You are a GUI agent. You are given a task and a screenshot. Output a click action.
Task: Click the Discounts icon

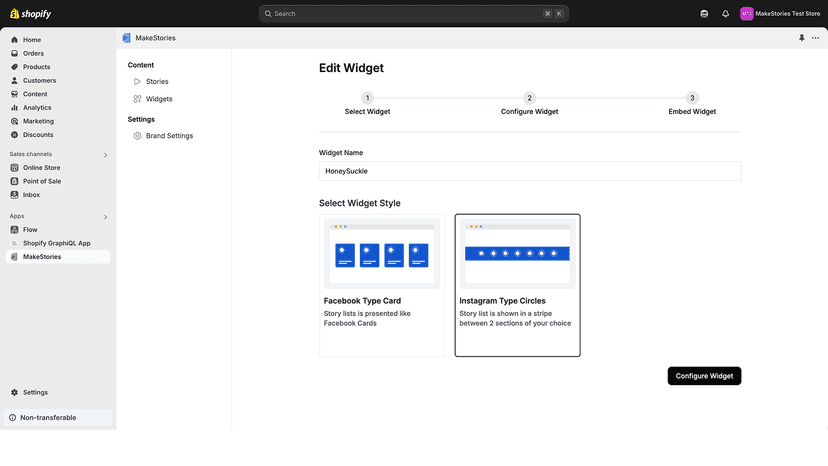pyautogui.click(x=14, y=135)
